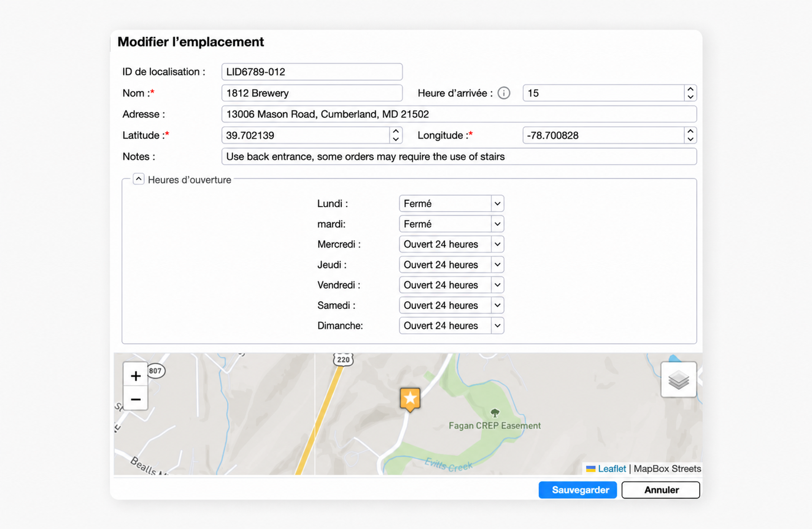Image resolution: width=812 pixels, height=529 pixels.
Task: Click the Evitts Creek map label
Action: pyautogui.click(x=448, y=465)
